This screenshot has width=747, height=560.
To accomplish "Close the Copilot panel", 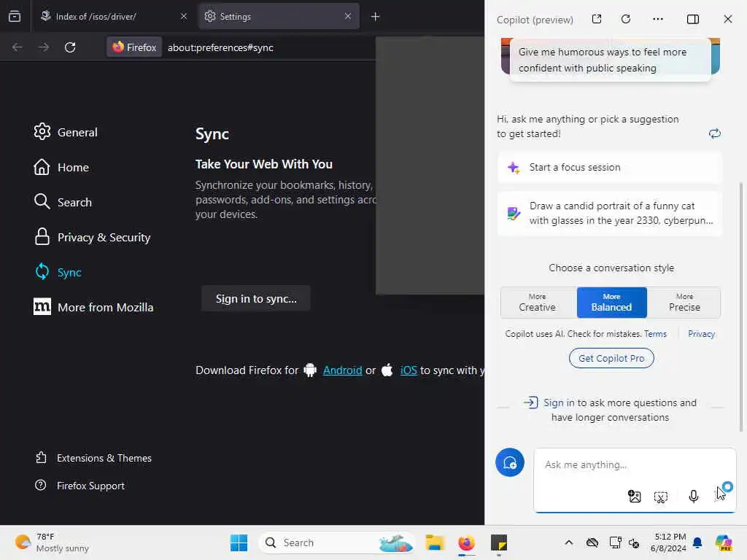I will pos(728,19).
